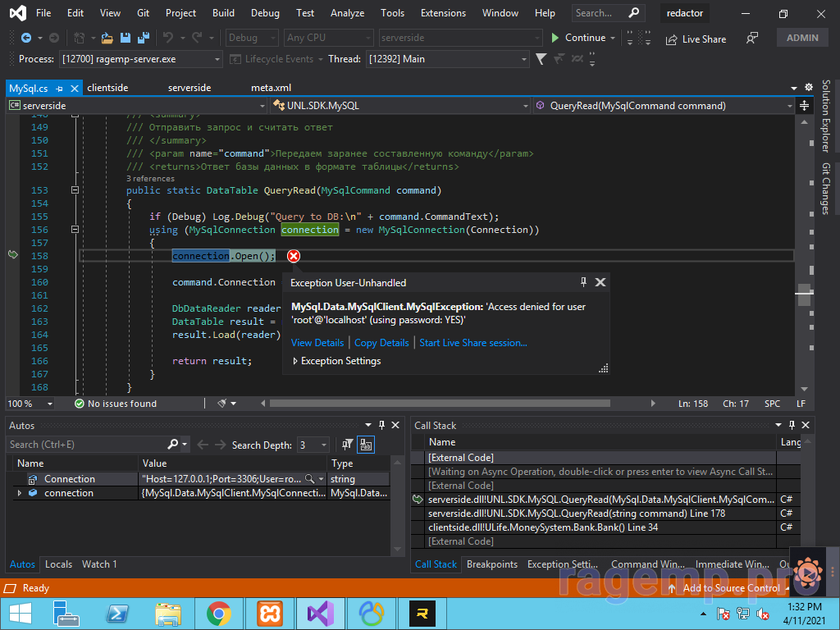Open the Any CPU platform dropdown
840x630 pixels.
(x=328, y=38)
